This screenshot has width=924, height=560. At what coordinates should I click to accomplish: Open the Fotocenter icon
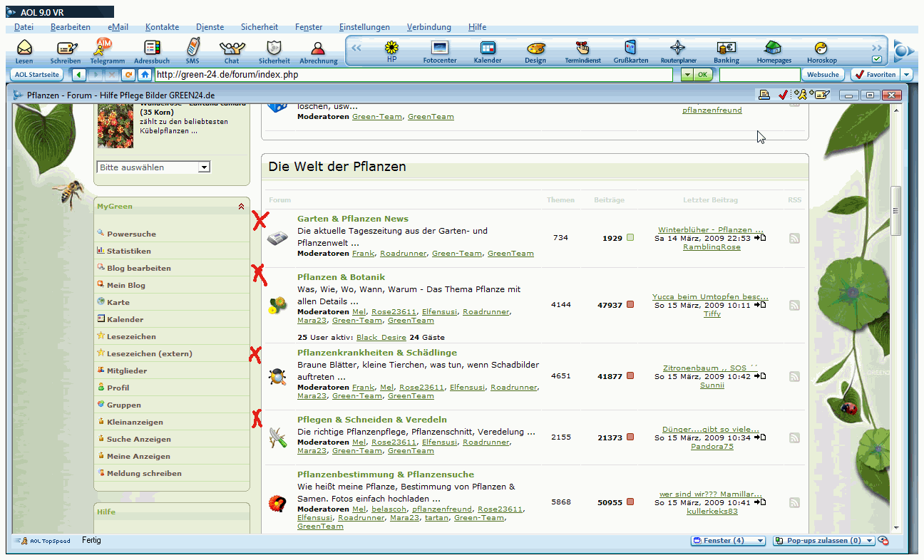point(439,51)
